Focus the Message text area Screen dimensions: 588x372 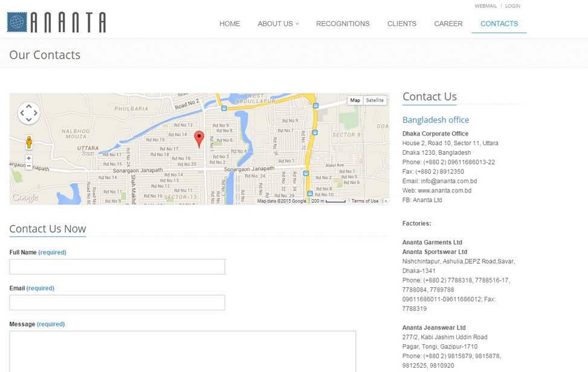click(x=183, y=351)
